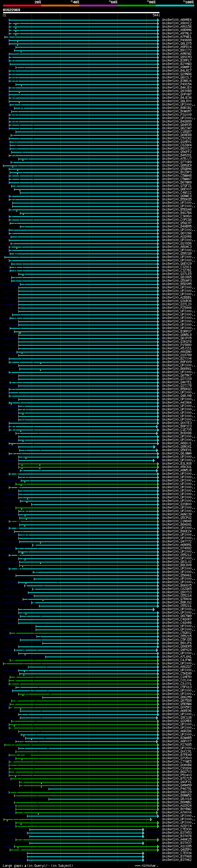
Task: Select the UniRef100_P49688 label
Action: [177, 40]
